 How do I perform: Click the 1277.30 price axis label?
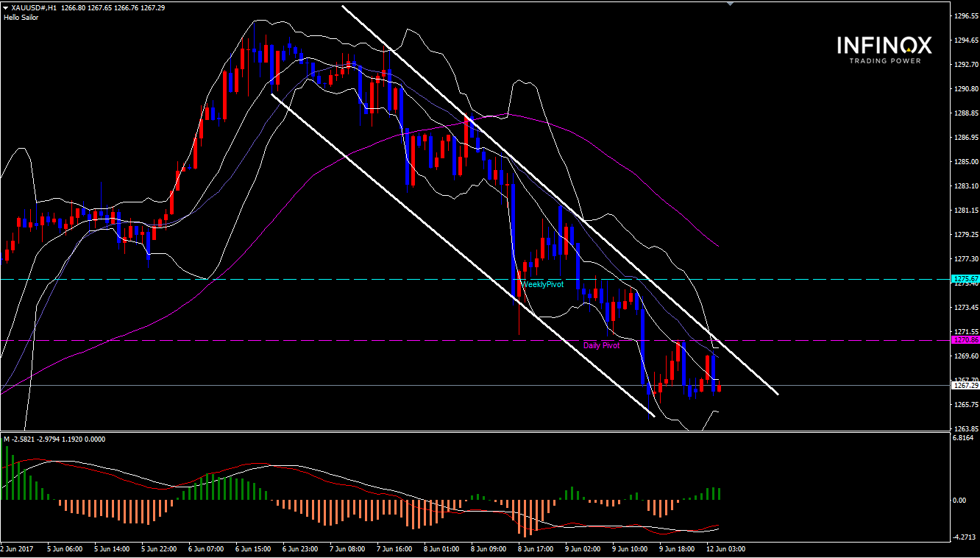click(x=965, y=258)
